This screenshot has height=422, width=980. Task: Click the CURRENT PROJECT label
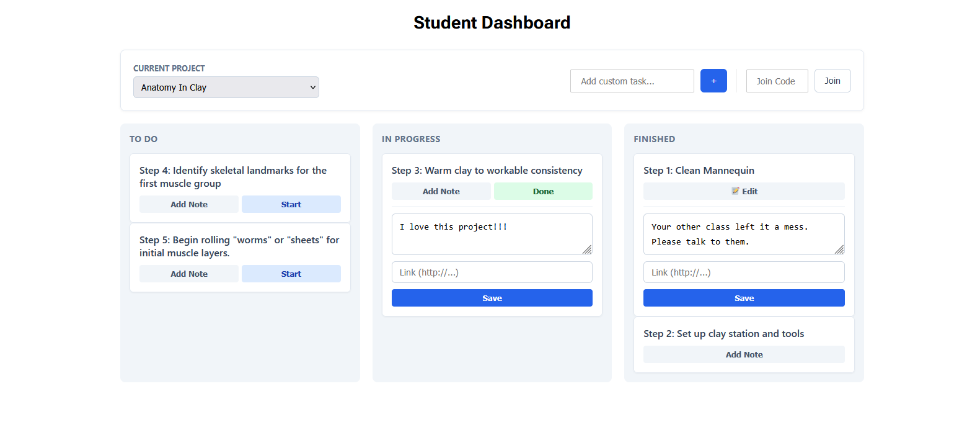[169, 68]
